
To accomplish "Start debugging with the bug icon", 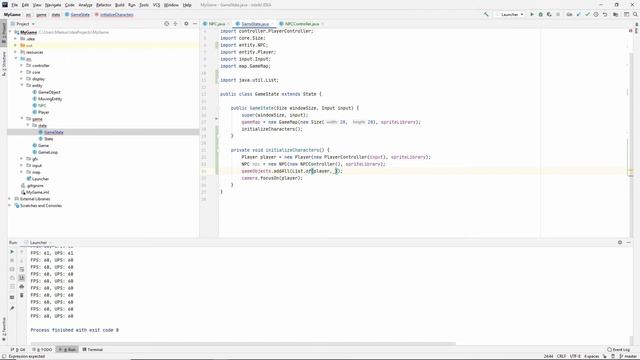I will [540, 14].
